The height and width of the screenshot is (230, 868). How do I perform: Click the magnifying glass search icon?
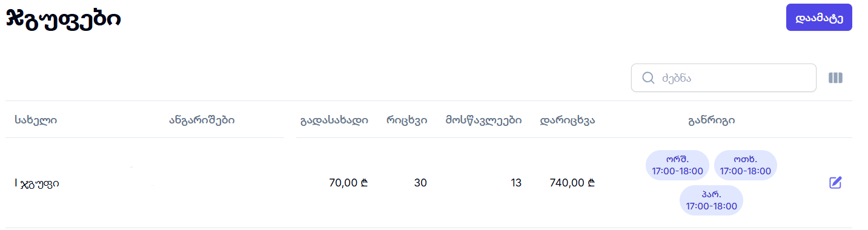(x=648, y=78)
